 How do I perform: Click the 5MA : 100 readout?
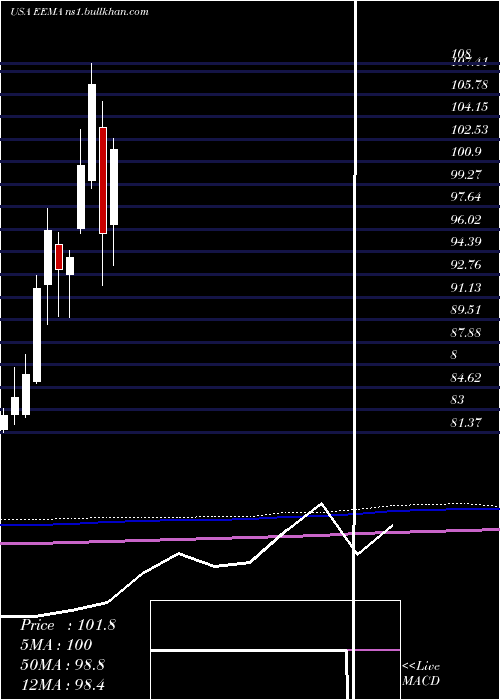(x=56, y=645)
